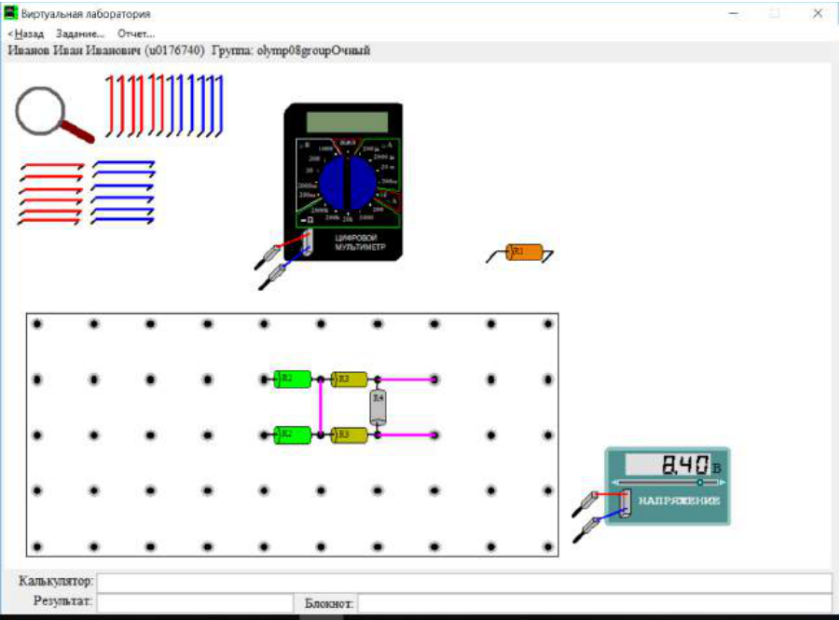
Task: Grab the multimeter's blue probe
Action: [272, 277]
